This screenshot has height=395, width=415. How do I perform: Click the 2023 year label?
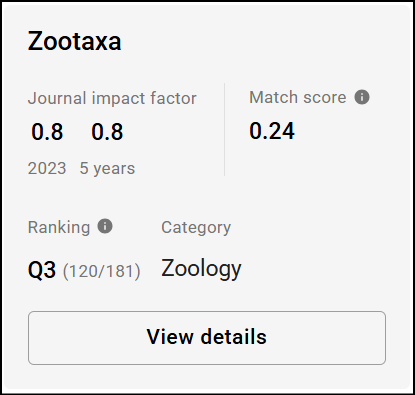tap(47, 168)
